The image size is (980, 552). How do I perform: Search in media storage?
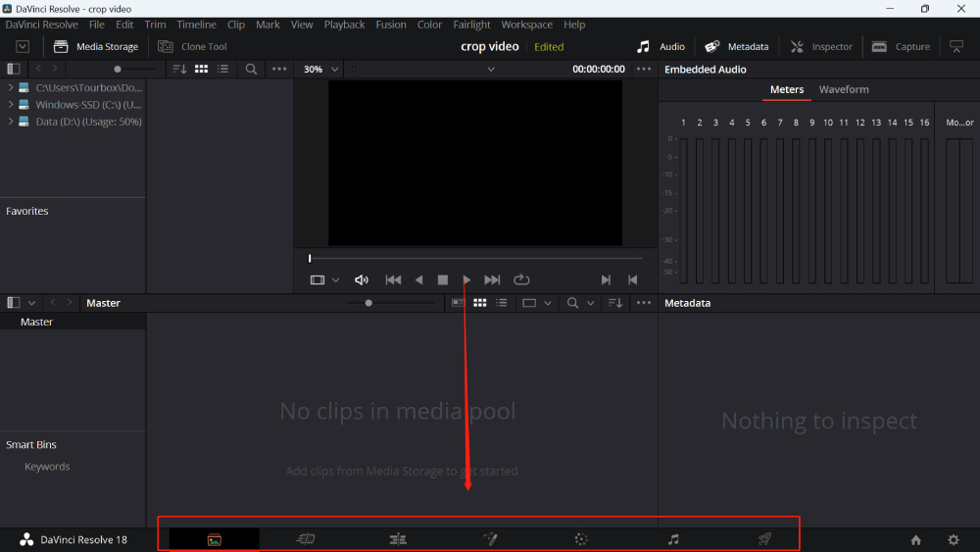[x=251, y=69]
